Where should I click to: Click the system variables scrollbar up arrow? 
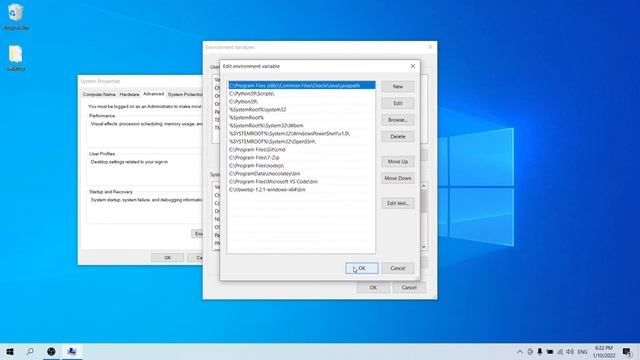coord(424,186)
